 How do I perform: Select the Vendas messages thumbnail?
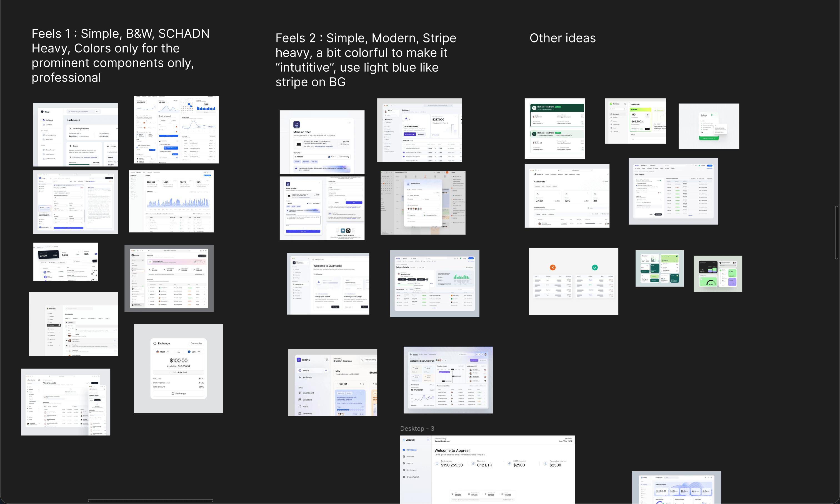pos(73,324)
